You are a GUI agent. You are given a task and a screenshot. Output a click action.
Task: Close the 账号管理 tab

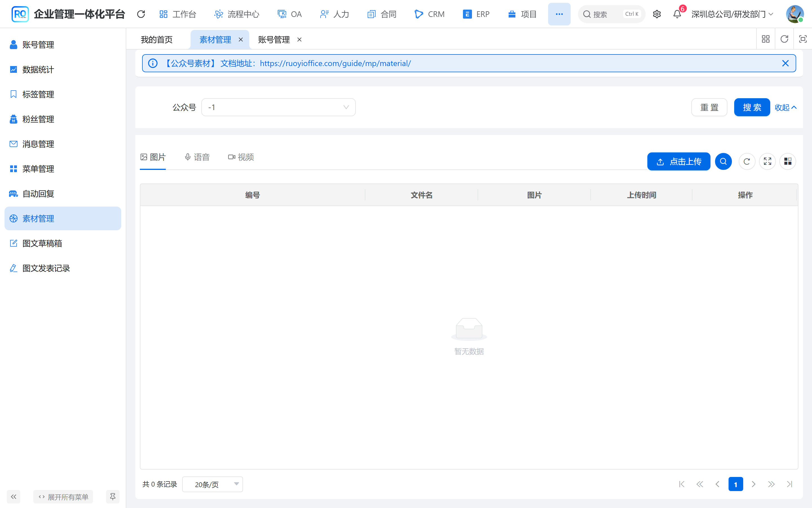point(299,40)
